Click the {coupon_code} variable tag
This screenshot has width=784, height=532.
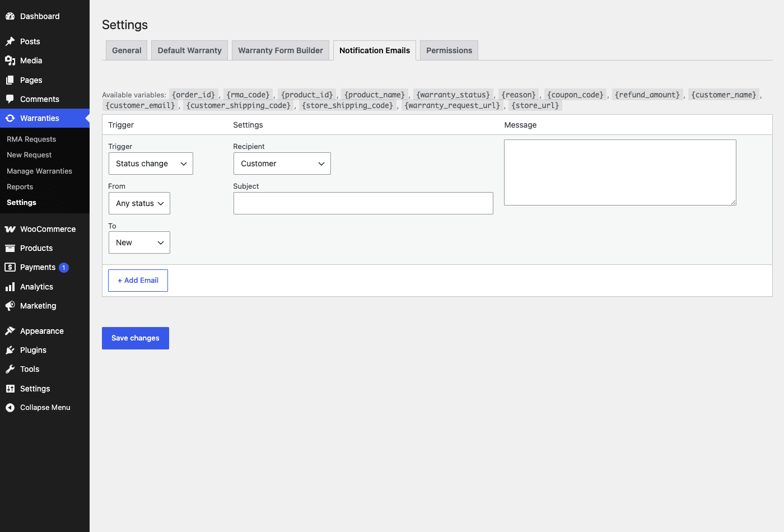point(576,95)
